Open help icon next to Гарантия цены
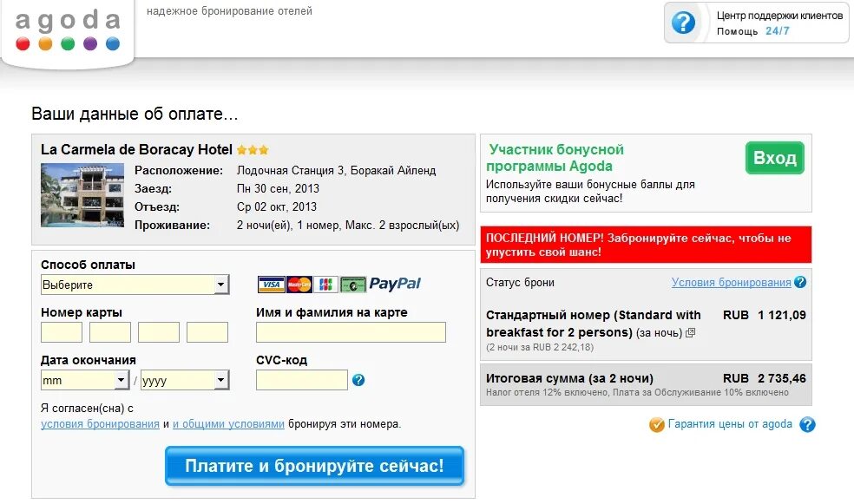 point(807,424)
